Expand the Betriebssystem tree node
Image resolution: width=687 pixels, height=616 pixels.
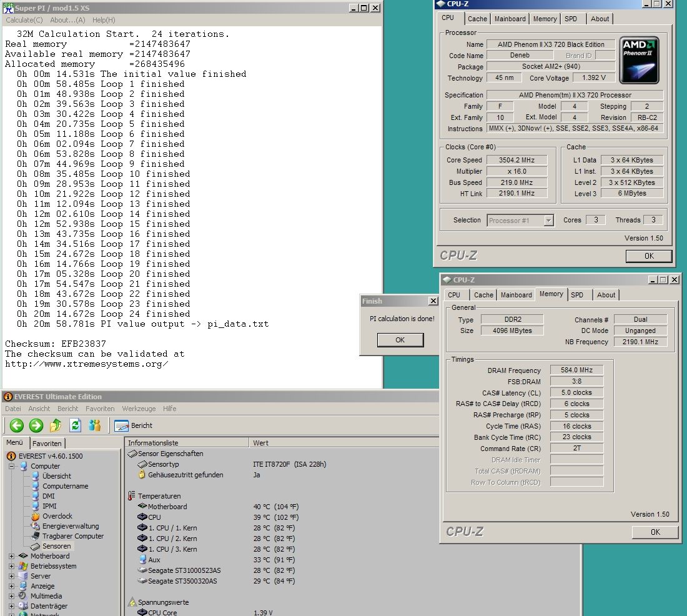(12, 566)
